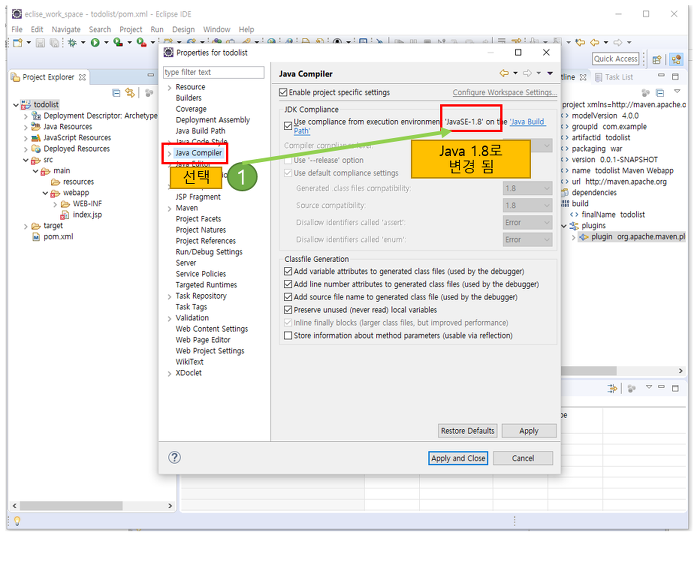Toggle Use '--release' option checkbox
This screenshot has width=694, height=571.
[288, 160]
